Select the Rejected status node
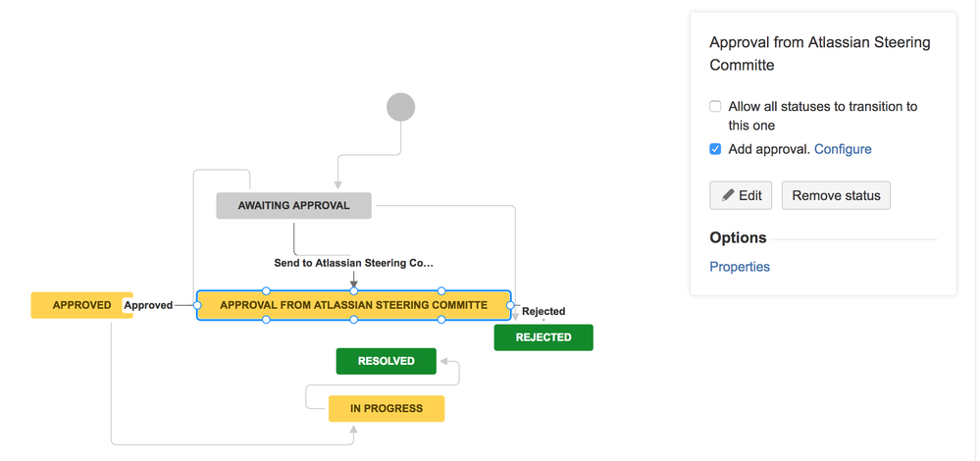The height and width of the screenshot is (461, 980). (543, 337)
